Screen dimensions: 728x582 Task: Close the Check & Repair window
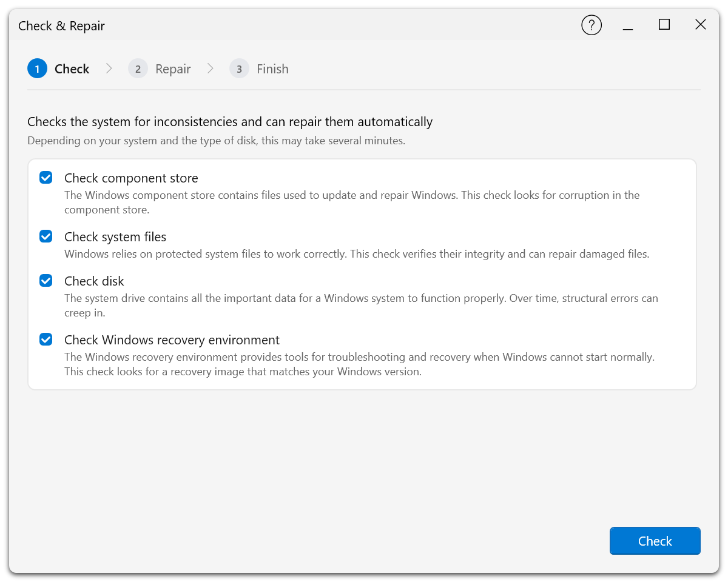point(701,25)
